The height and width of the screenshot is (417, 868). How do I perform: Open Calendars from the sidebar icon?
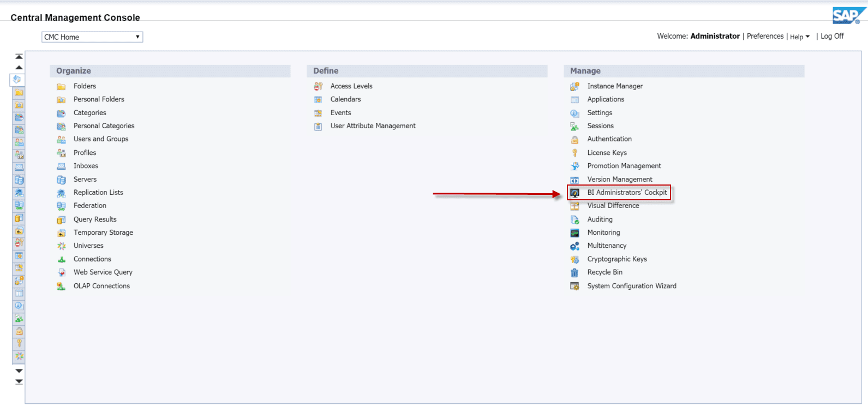coord(19,255)
